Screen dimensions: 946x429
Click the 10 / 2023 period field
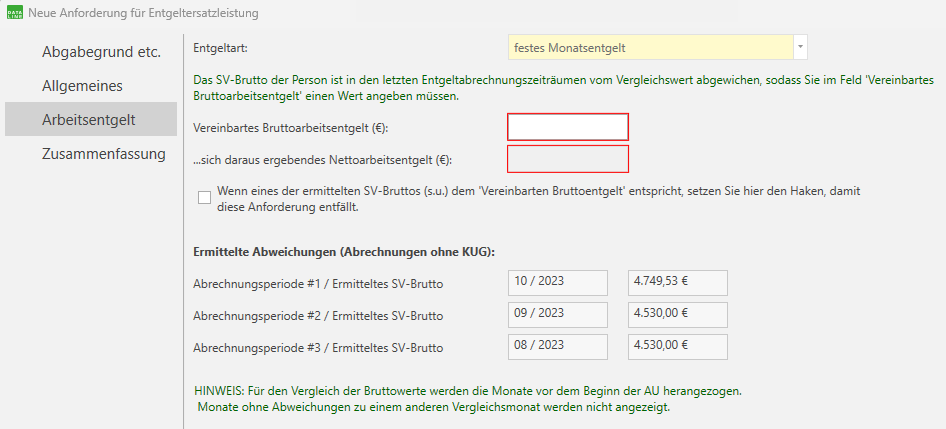click(x=558, y=283)
